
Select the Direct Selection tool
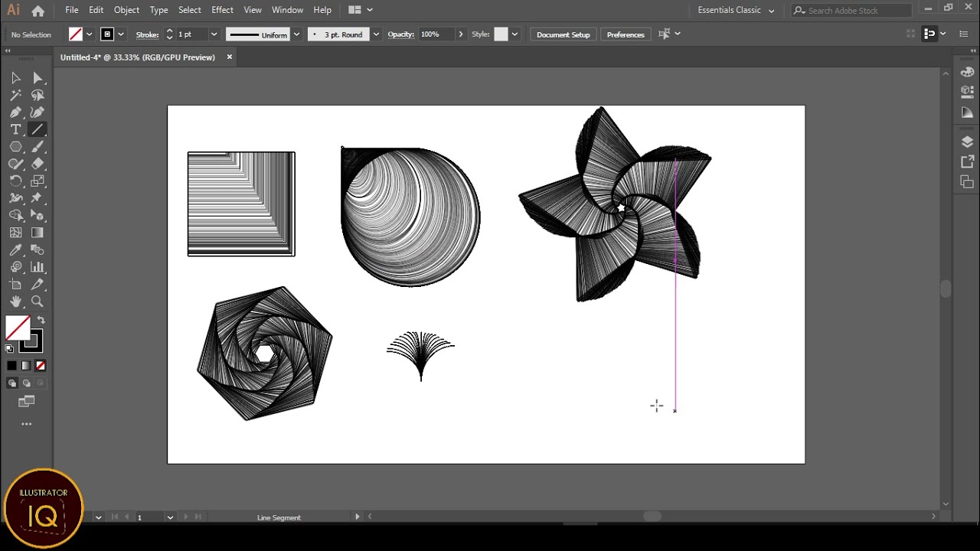(x=38, y=78)
